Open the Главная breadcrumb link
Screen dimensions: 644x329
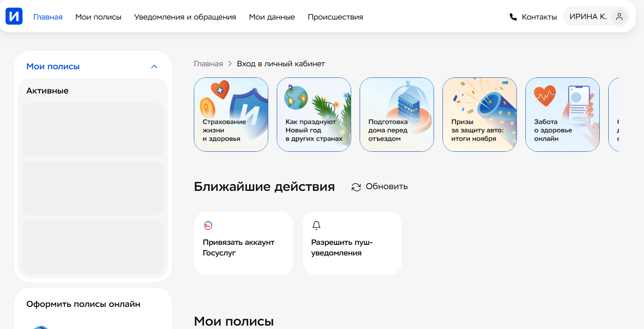(208, 63)
